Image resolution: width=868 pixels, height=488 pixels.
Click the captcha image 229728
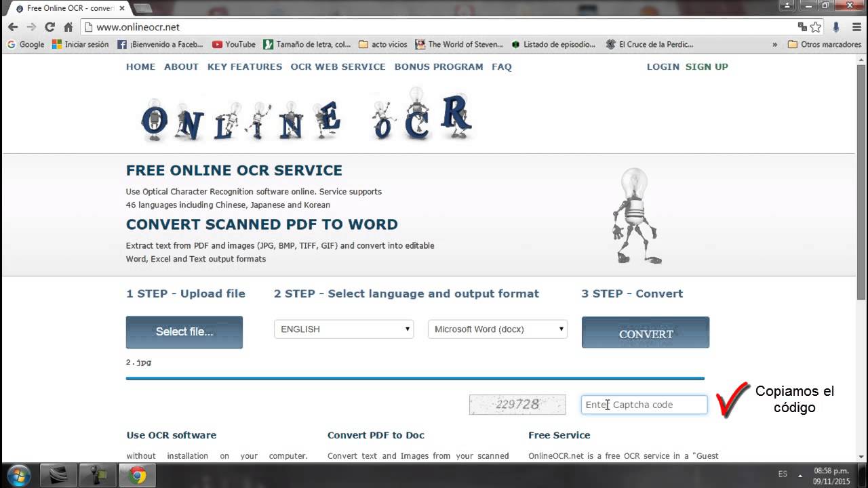click(517, 405)
